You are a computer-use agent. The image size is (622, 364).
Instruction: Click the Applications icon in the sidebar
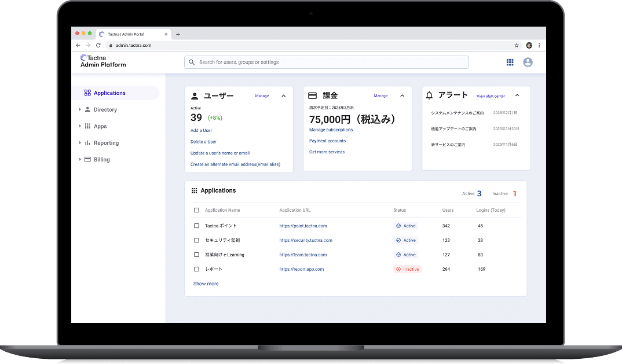pyautogui.click(x=87, y=93)
